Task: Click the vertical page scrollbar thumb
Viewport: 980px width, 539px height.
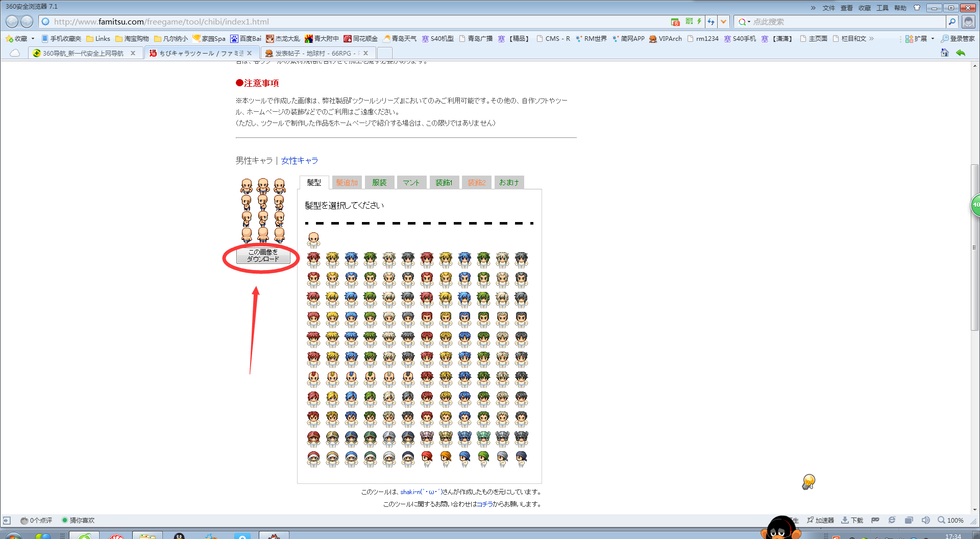Action: tap(975, 248)
